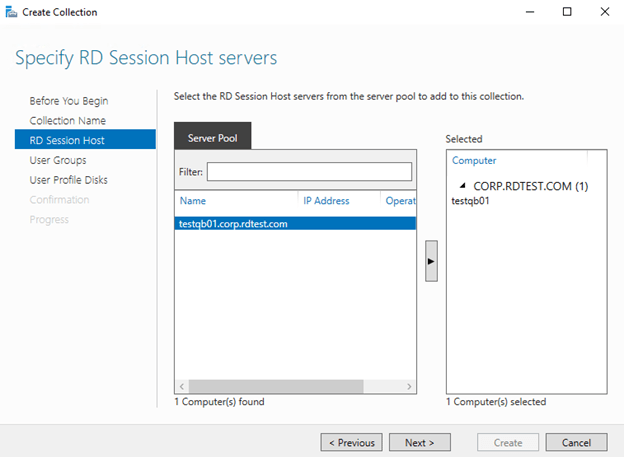Select testqb01 in the Selected list
This screenshot has width=624, height=457.
click(470, 201)
